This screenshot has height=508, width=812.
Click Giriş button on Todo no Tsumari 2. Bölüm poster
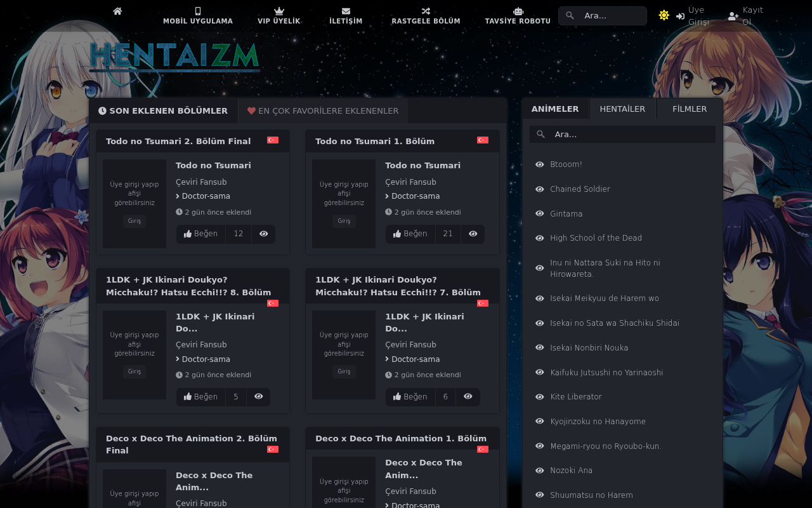pos(134,222)
